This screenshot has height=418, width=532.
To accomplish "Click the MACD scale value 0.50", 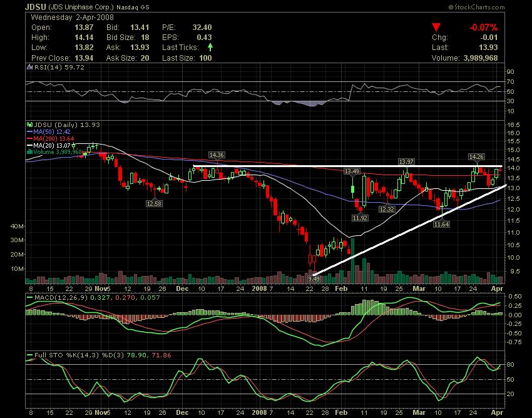I will click(x=515, y=296).
